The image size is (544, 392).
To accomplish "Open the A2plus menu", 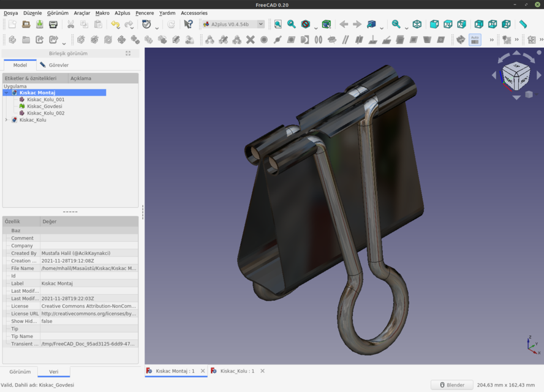I will pos(122,13).
